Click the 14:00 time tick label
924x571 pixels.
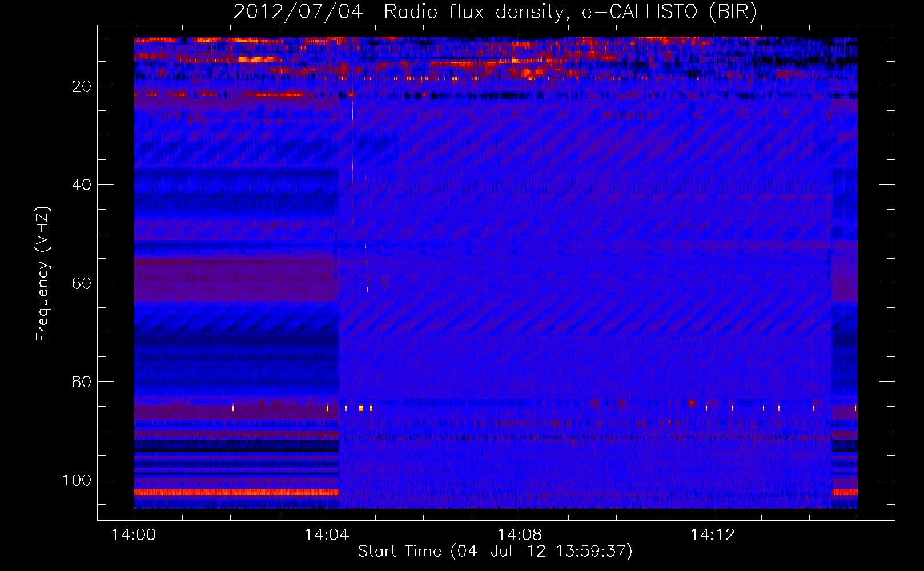(x=134, y=534)
